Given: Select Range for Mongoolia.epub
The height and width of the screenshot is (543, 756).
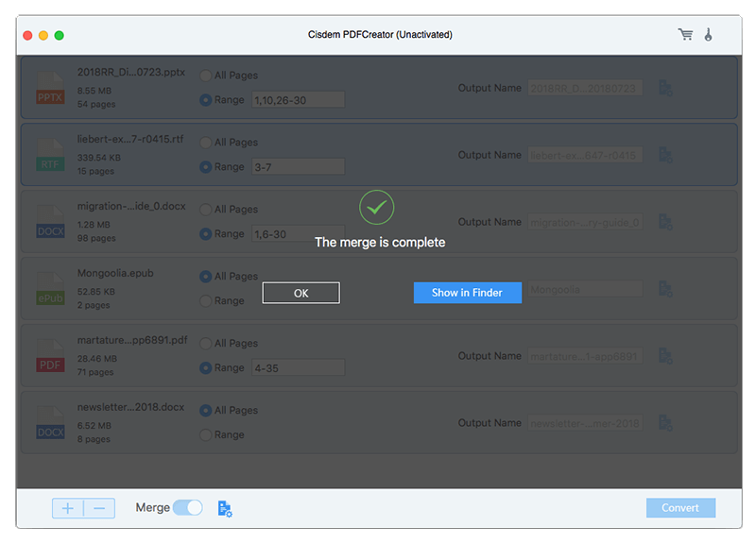Looking at the screenshot, I should [205, 300].
